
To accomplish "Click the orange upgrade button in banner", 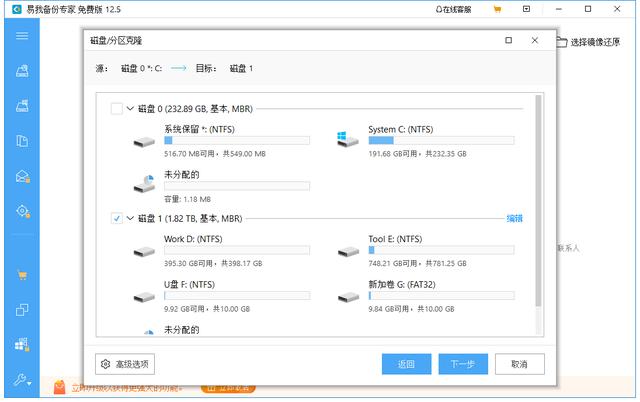I will coord(229,388).
